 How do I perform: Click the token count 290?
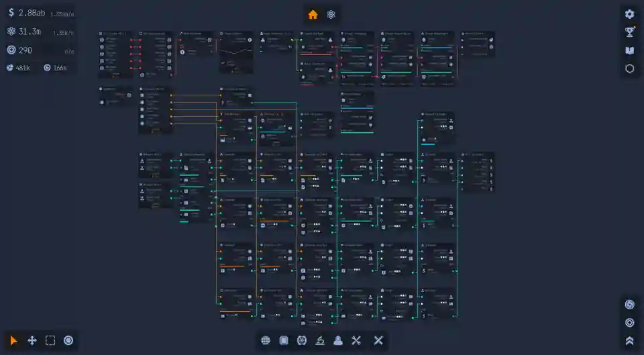25,50
